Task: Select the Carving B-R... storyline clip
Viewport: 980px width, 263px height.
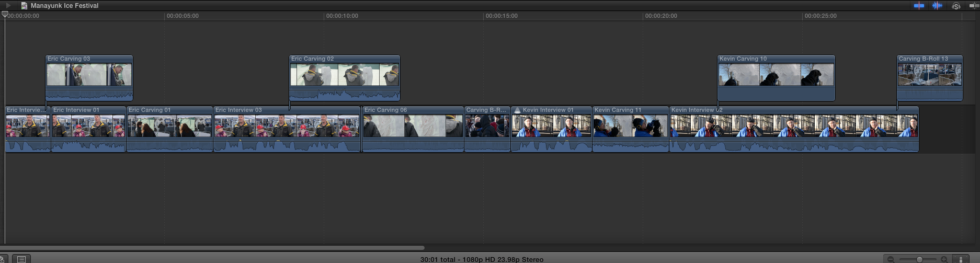Action: coord(487,129)
